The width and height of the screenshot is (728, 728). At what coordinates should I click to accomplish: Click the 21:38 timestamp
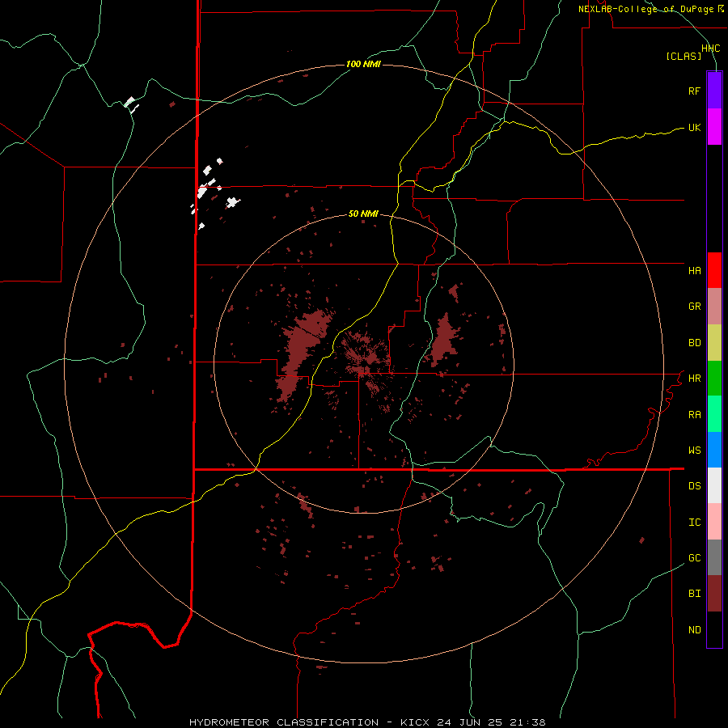(x=527, y=722)
